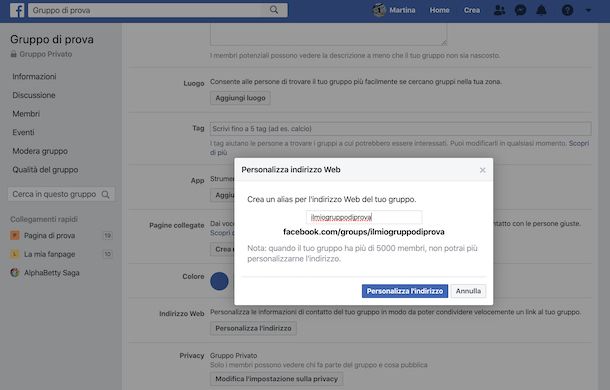Image resolution: width=610 pixels, height=390 pixels.
Task: Open the friend requests icon
Action: click(x=499, y=10)
